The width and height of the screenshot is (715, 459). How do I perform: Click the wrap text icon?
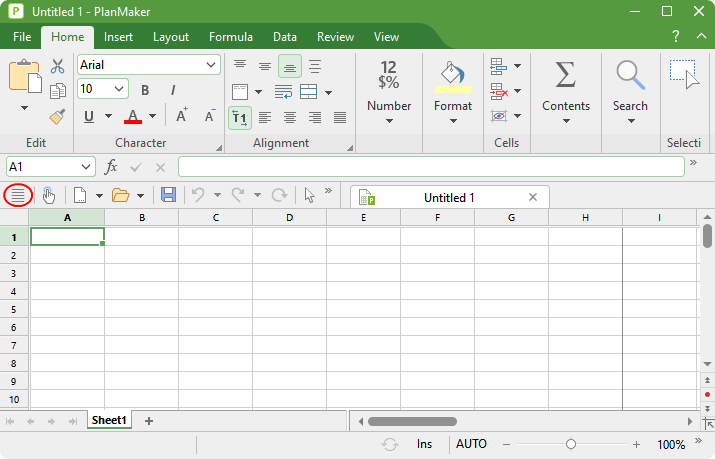point(283,92)
